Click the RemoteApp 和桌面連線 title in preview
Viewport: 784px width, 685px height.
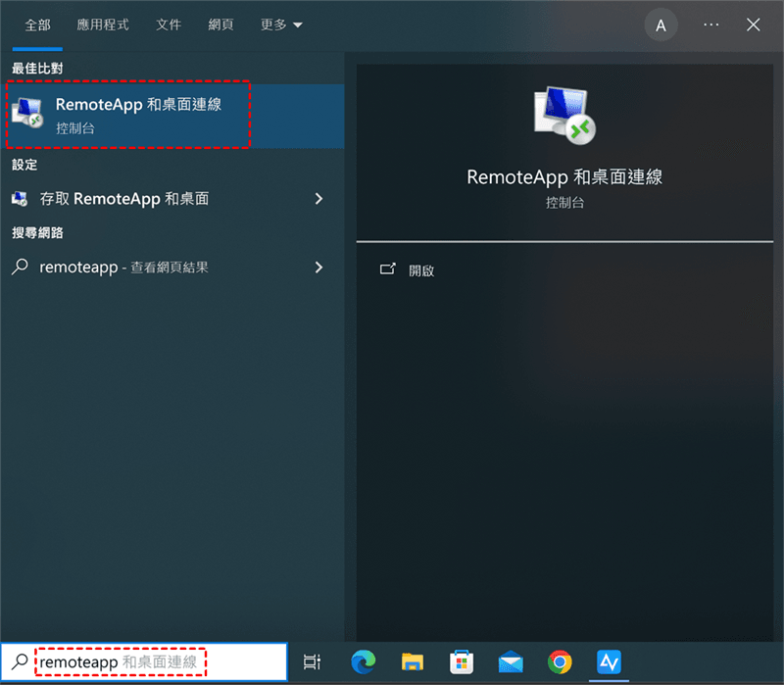(564, 177)
